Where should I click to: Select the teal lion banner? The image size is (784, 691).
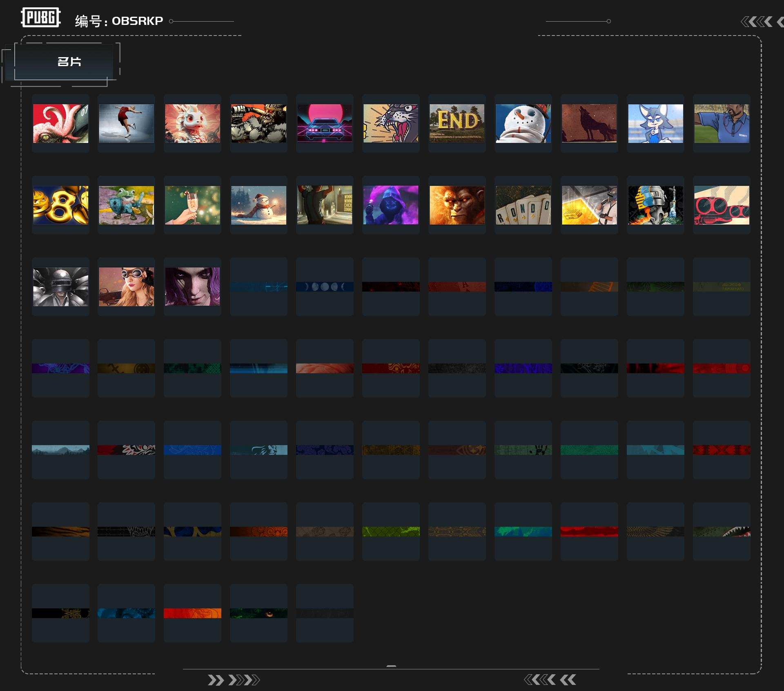point(258,450)
